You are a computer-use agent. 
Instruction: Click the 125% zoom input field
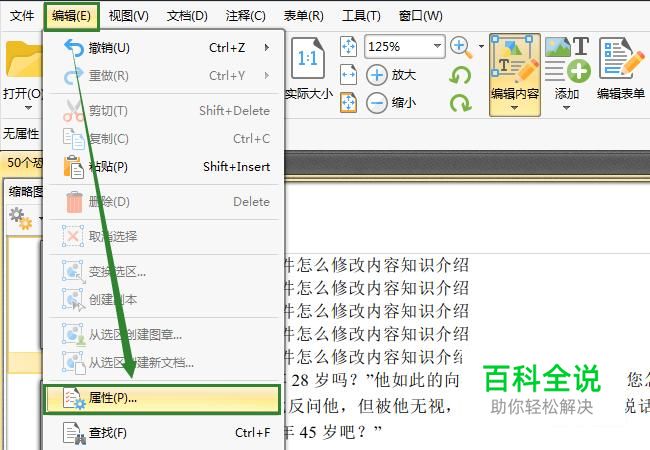point(398,46)
